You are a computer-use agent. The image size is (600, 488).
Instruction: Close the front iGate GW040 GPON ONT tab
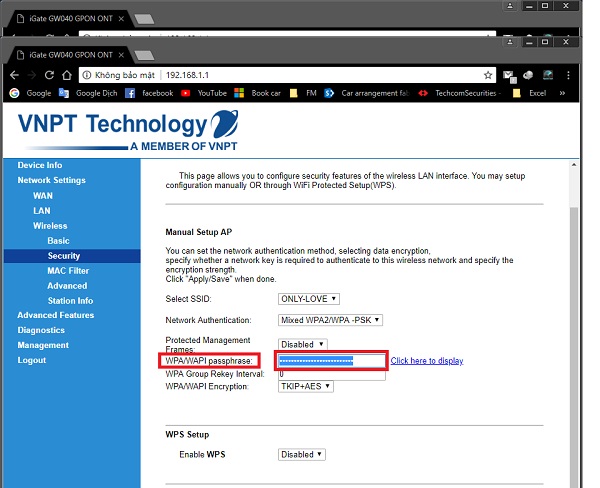[x=121, y=55]
